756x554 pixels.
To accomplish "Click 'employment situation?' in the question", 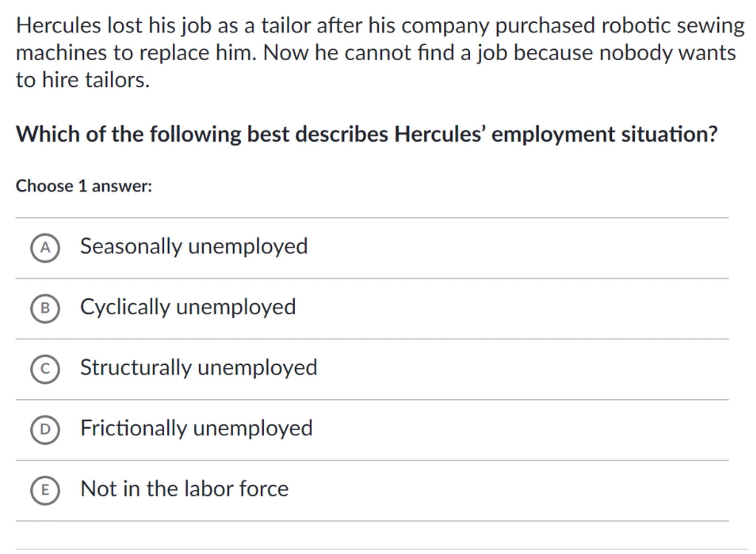I will click(604, 134).
